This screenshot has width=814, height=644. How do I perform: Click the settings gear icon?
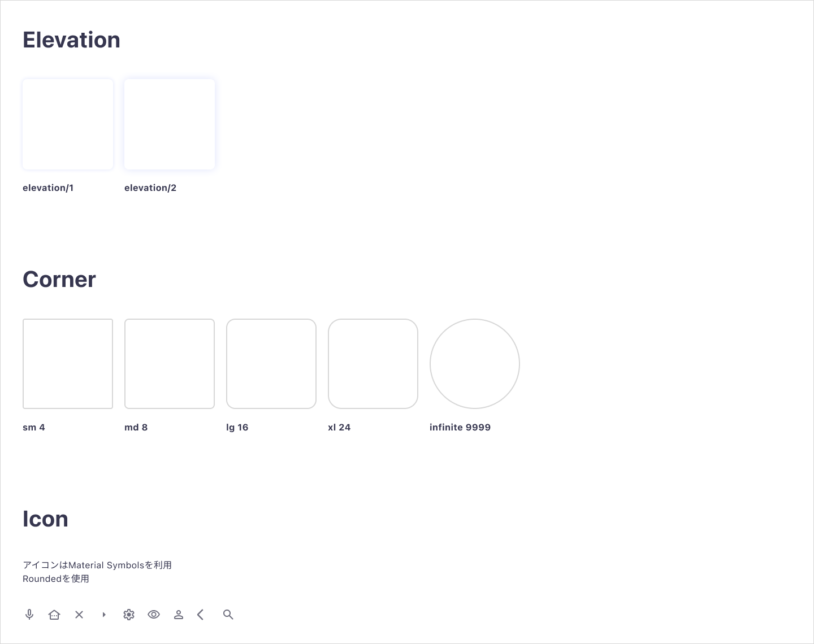pyautogui.click(x=129, y=615)
